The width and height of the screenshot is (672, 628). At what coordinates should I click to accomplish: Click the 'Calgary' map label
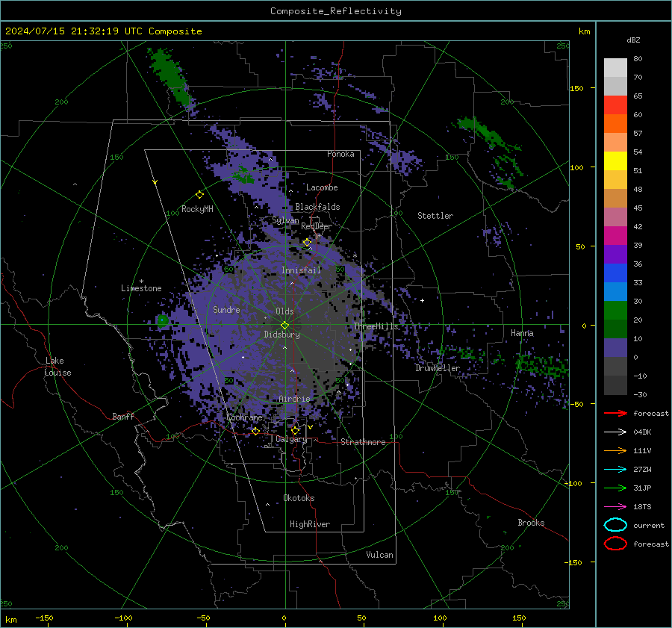pyautogui.click(x=291, y=439)
